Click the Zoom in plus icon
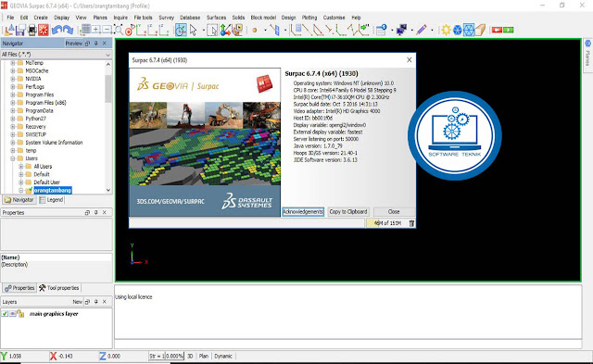 (x=96, y=30)
